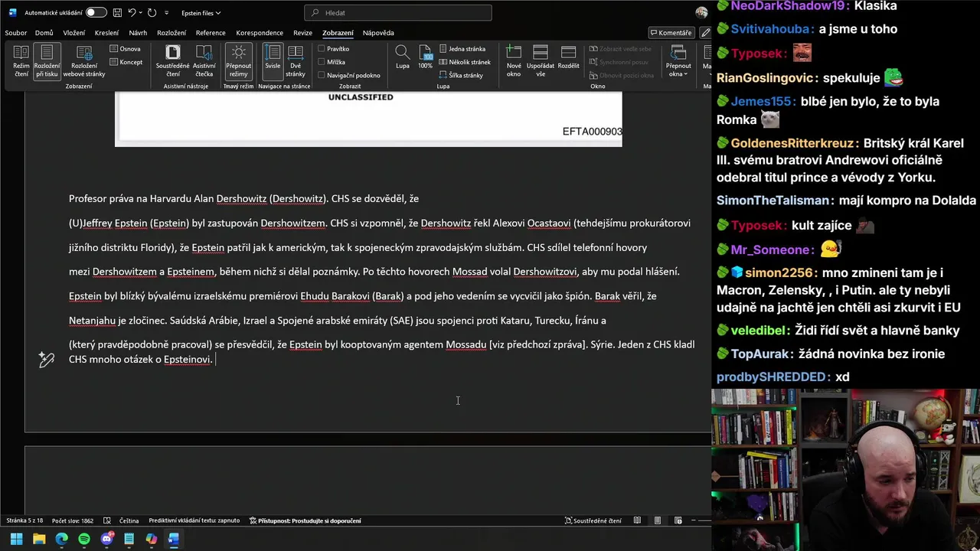Image resolution: width=980 pixels, height=551 pixels.
Task: Choose Jedna stránka zoom option
Action: click(x=462, y=49)
